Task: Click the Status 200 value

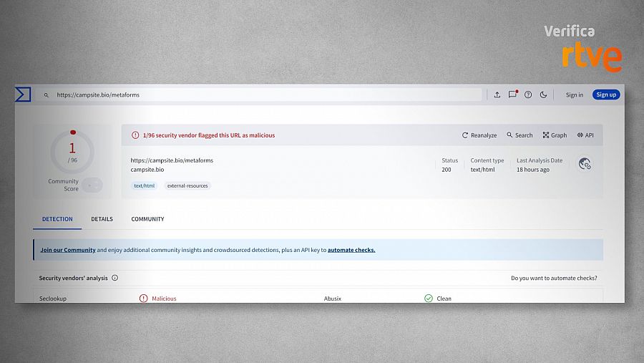Action: [x=447, y=170]
